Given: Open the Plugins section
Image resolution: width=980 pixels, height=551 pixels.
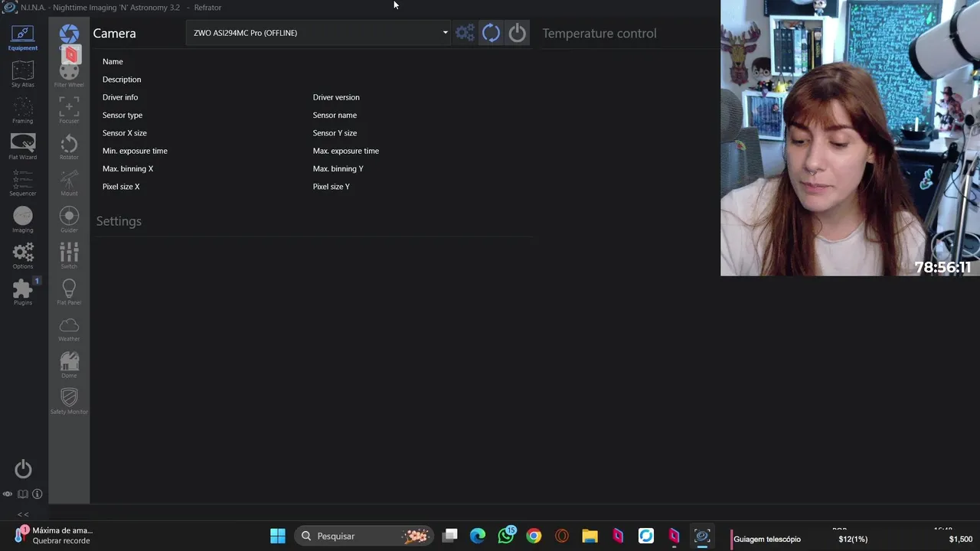Looking at the screenshot, I should (22, 292).
